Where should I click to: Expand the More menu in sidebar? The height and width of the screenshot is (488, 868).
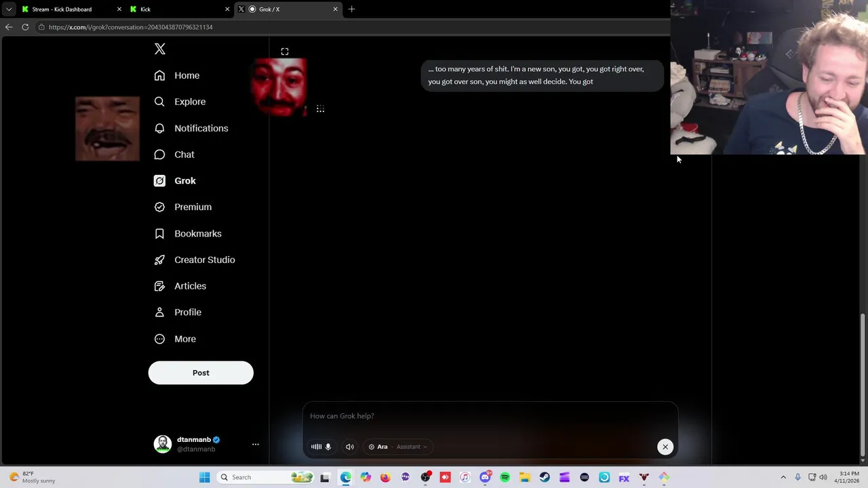175,339
